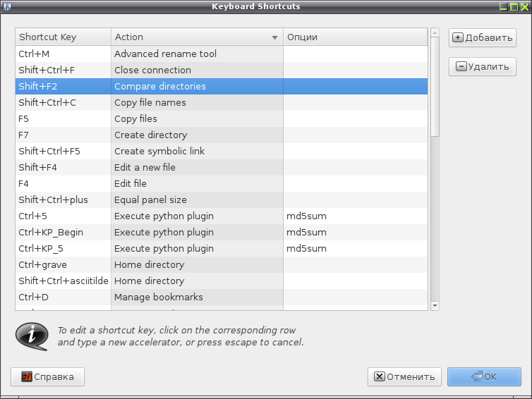The image size is (532, 399).
Task: Select the Close connection row
Action: [222, 70]
